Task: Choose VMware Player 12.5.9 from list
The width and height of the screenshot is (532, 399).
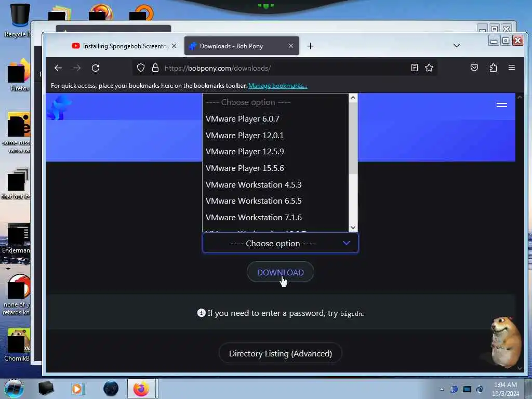Action: point(275,151)
